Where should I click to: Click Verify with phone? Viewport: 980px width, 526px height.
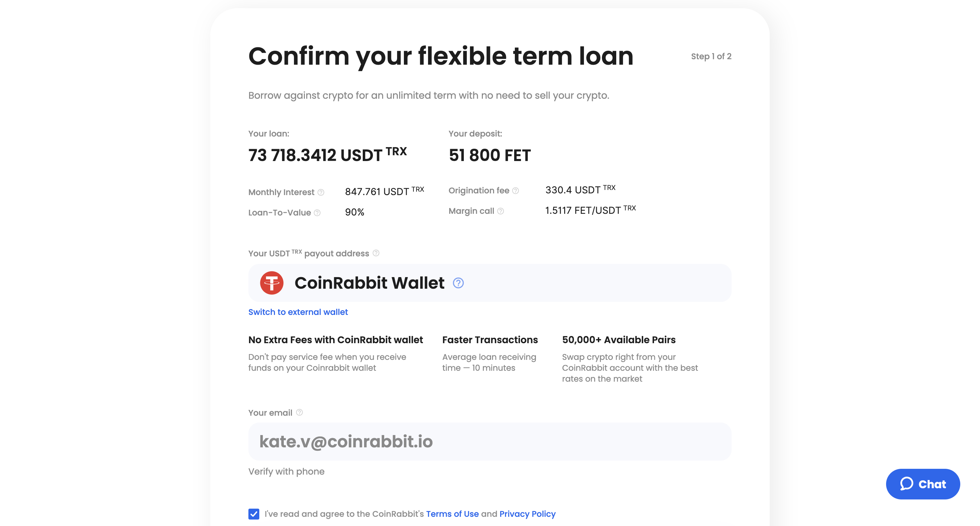pos(286,471)
